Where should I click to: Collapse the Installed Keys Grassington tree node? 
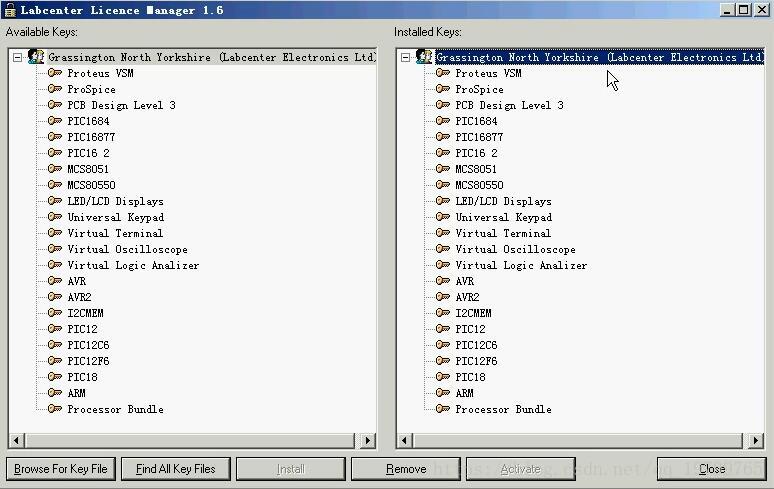[405, 57]
